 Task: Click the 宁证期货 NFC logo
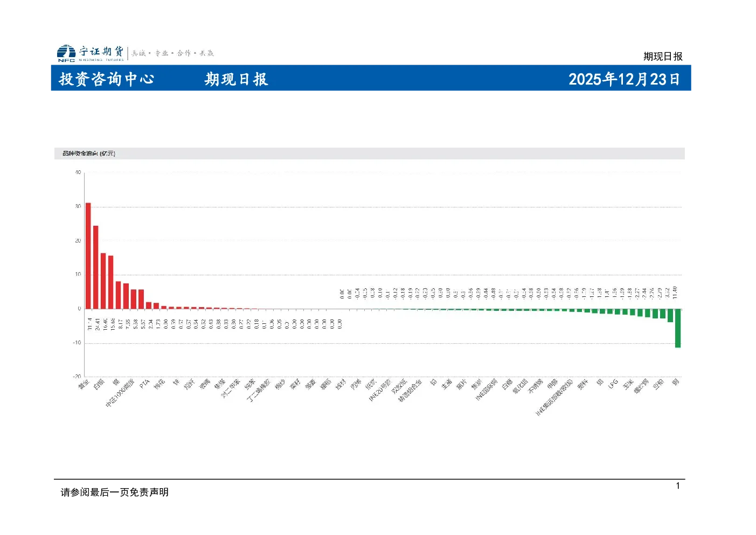(90, 53)
